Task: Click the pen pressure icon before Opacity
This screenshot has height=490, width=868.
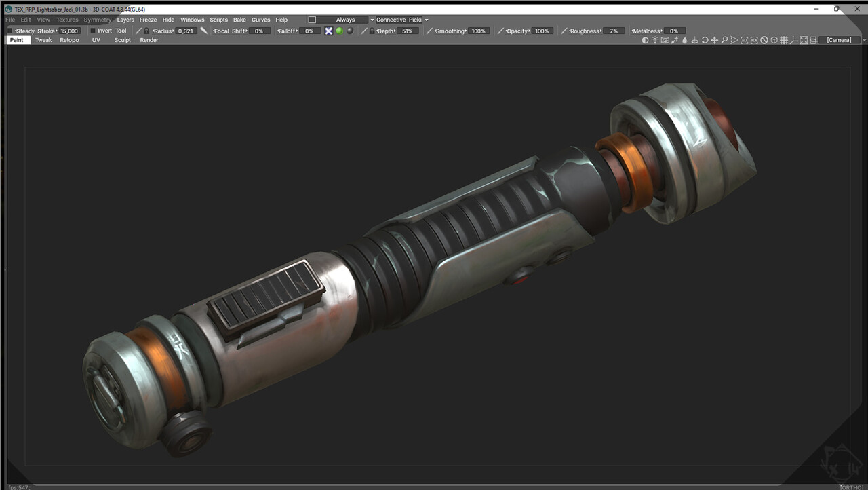Action: click(x=501, y=31)
